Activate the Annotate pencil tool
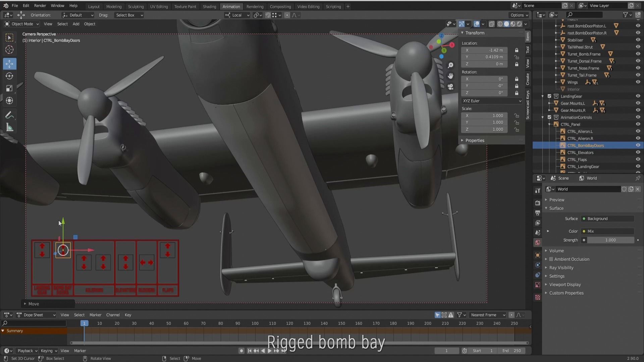Viewport: 644px width, 362px height. [9, 115]
